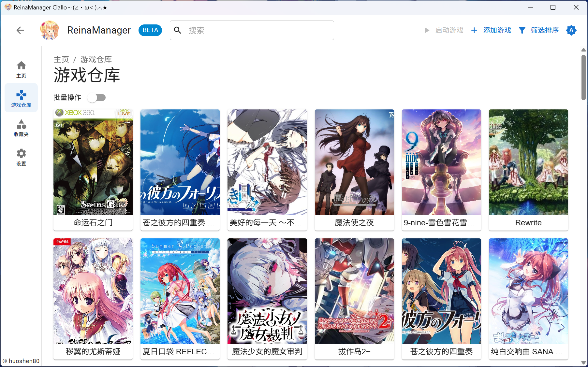This screenshot has width=588, height=367.
Task: Click the filter funnel icon
Action: (x=522, y=30)
